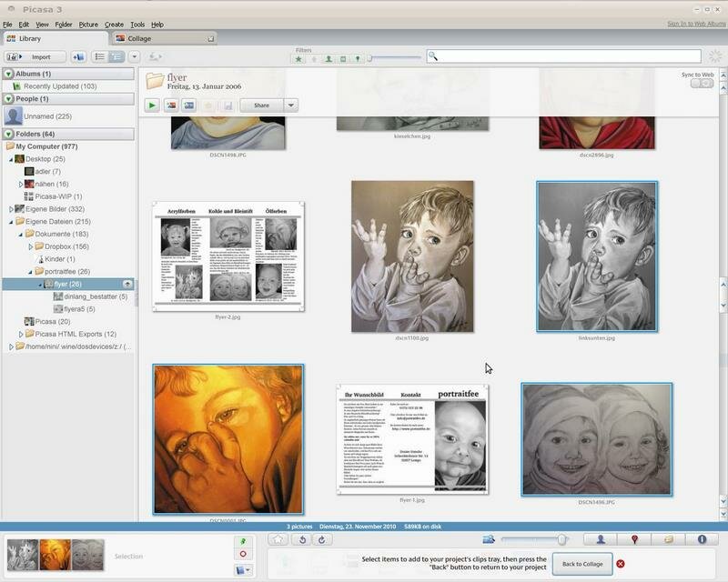Select the orange thumbnail in the Selection tray
The width and height of the screenshot is (728, 582).
coord(56,555)
